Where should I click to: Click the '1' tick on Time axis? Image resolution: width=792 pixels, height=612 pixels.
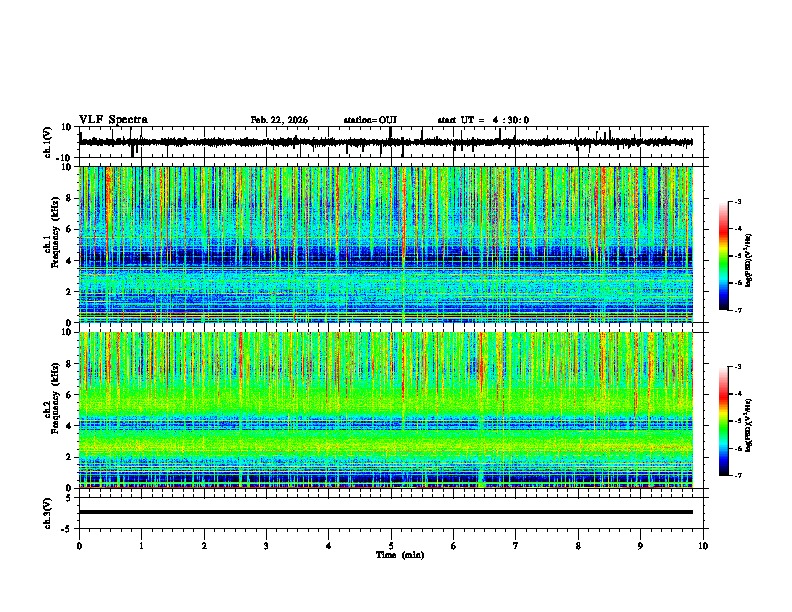click(141, 546)
